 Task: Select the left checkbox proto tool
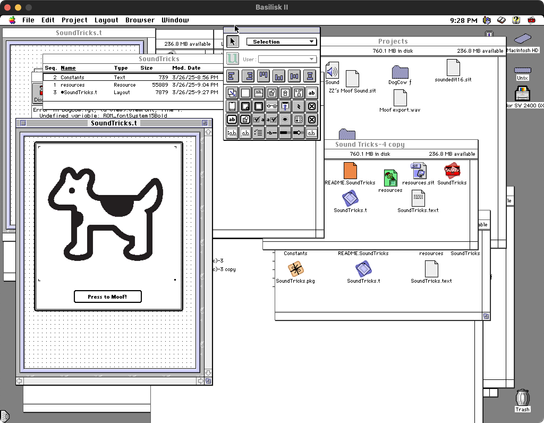[258, 120]
